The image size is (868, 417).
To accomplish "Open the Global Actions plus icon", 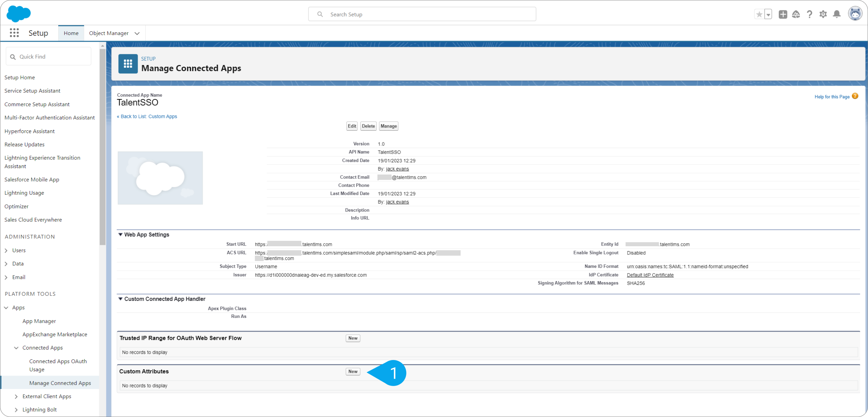I will coord(783,14).
